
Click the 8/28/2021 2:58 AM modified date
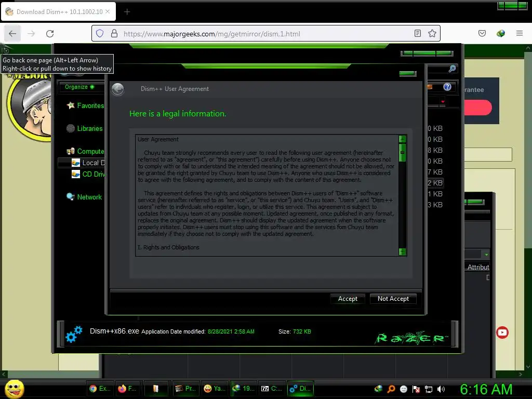coord(231,331)
